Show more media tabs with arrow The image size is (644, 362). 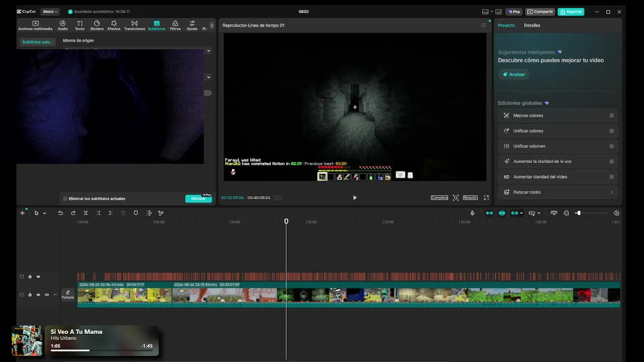212,25
